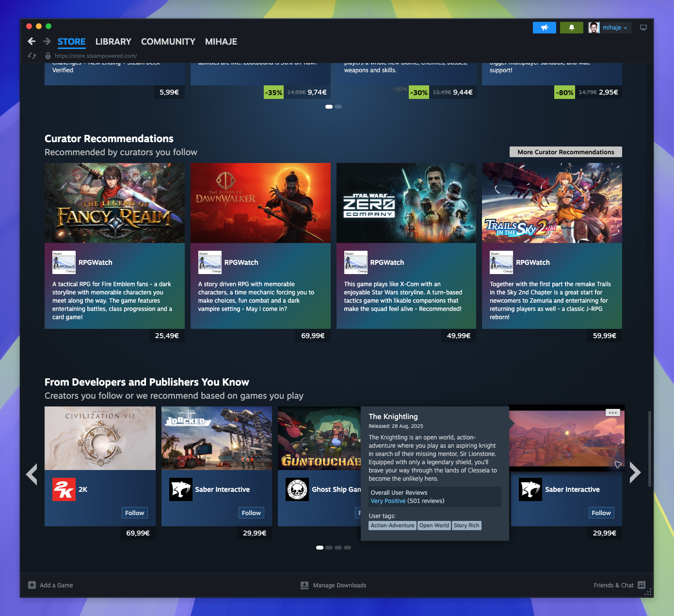This screenshot has height=616, width=674.
Task: Open the notifications bell
Action: [572, 28]
